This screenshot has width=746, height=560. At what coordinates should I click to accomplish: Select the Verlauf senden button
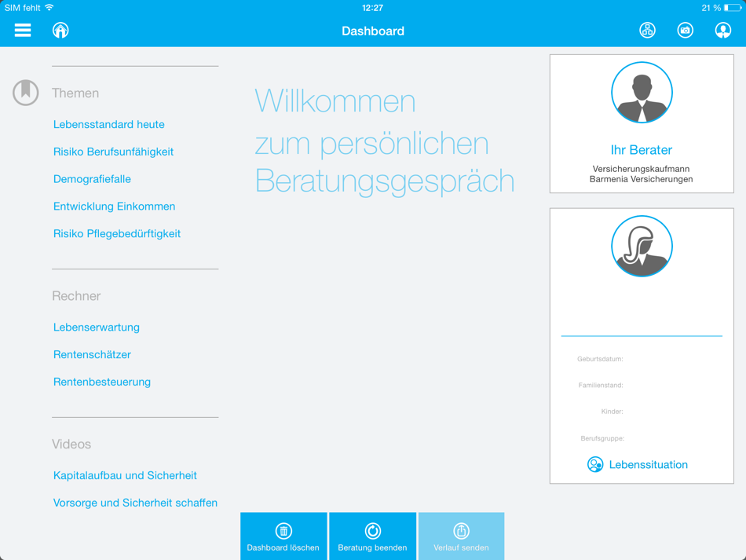(x=462, y=536)
